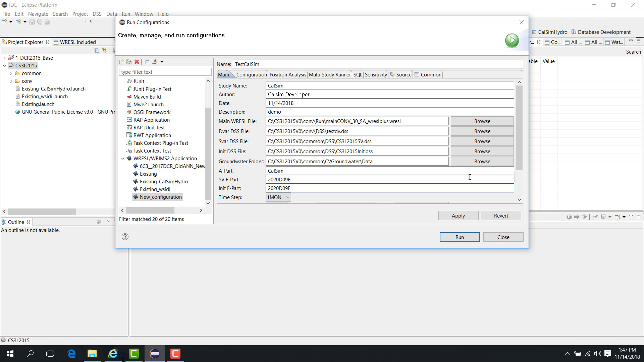Switch to the Source tab
Screen dimensions: 644x362
pos(401,75)
